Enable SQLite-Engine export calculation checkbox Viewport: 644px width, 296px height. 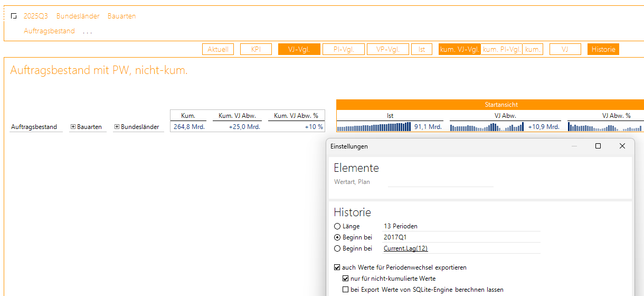click(x=346, y=290)
